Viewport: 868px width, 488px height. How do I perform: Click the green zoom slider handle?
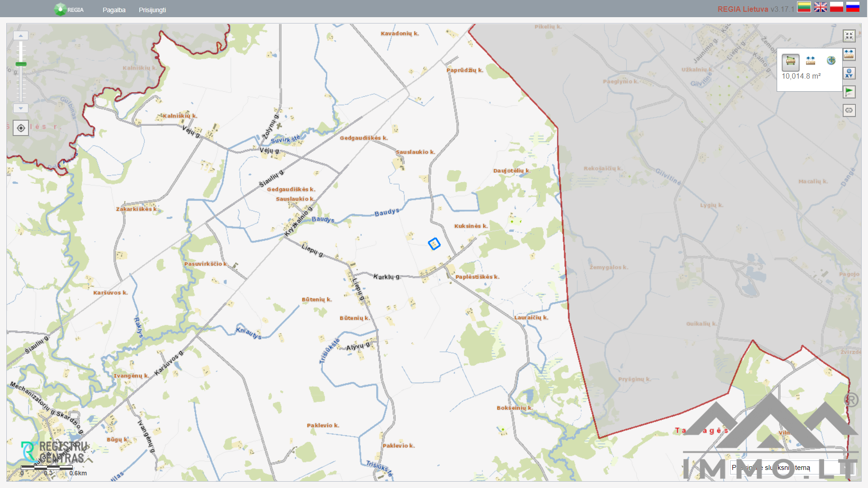tap(21, 64)
